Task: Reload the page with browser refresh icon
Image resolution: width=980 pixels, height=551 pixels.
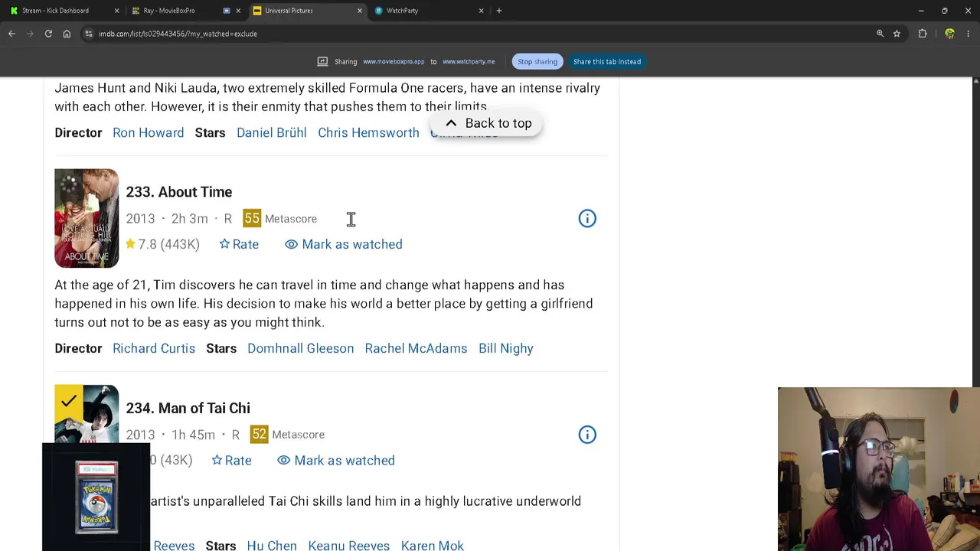Action: [x=48, y=34]
